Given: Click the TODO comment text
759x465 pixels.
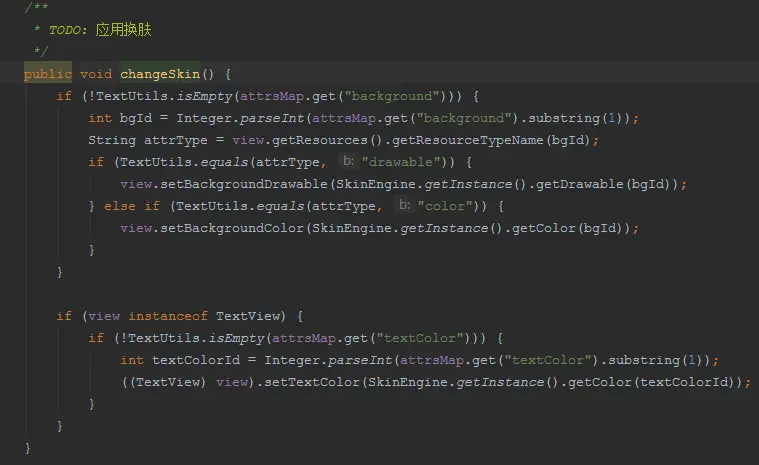Looking at the screenshot, I should [x=100, y=30].
